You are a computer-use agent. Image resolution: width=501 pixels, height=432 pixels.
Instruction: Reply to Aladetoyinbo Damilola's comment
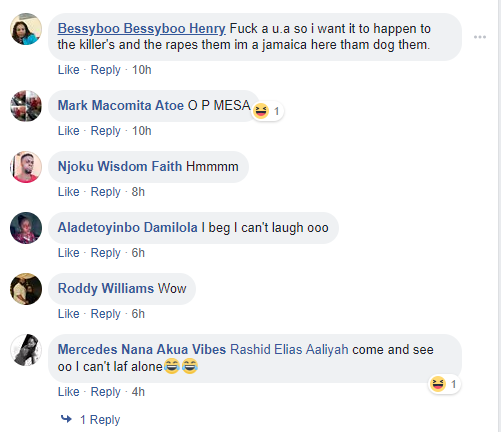pos(106,253)
